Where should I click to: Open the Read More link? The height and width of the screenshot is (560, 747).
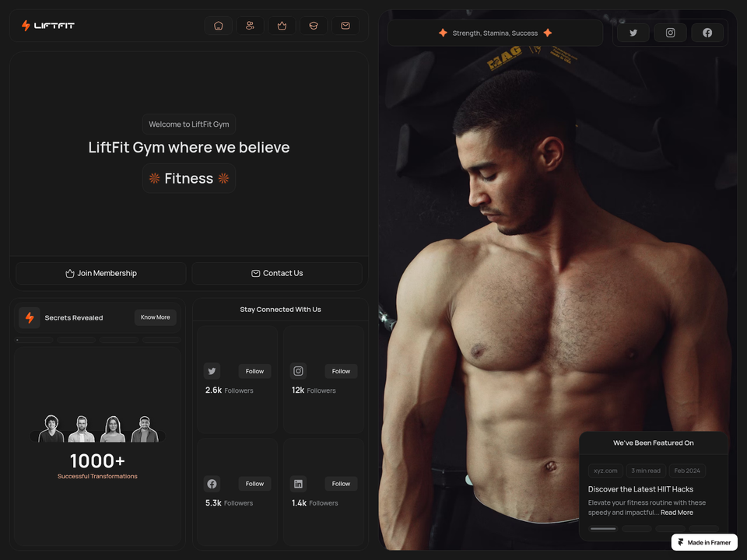click(676, 513)
